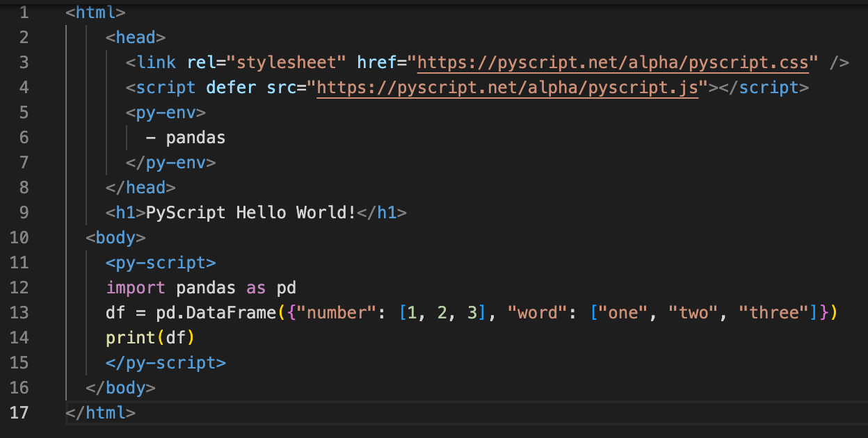Click the closing body tag
The image size is (868, 438).
coord(120,388)
